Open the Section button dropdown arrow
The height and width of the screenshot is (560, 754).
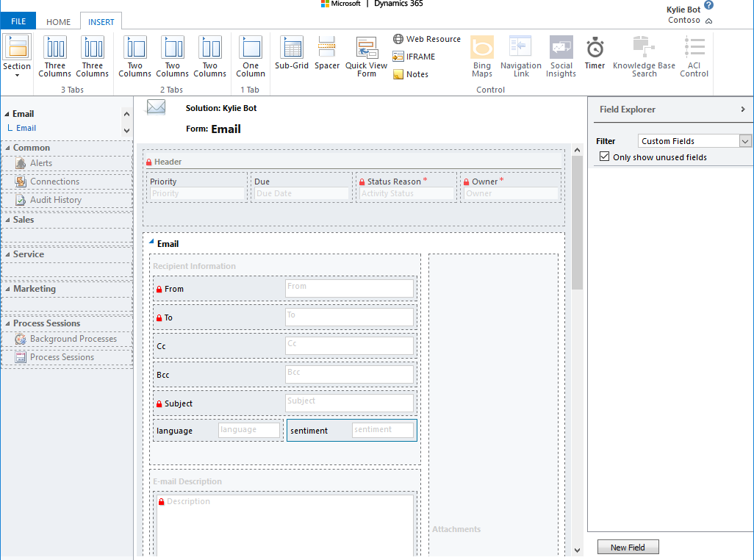click(x=17, y=76)
